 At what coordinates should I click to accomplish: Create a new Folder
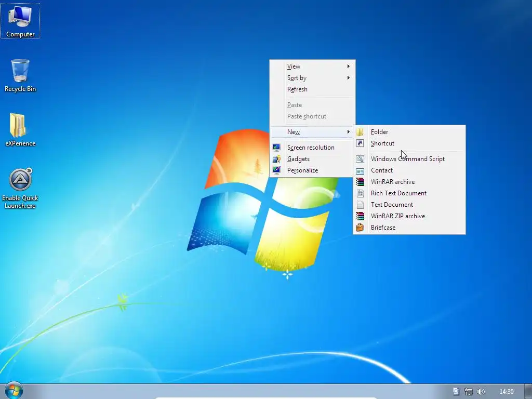tap(409, 132)
